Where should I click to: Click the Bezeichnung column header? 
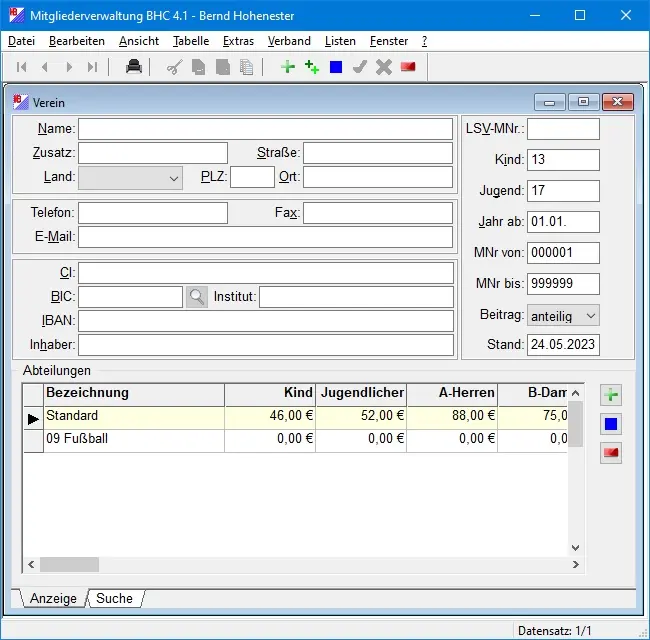point(133,394)
